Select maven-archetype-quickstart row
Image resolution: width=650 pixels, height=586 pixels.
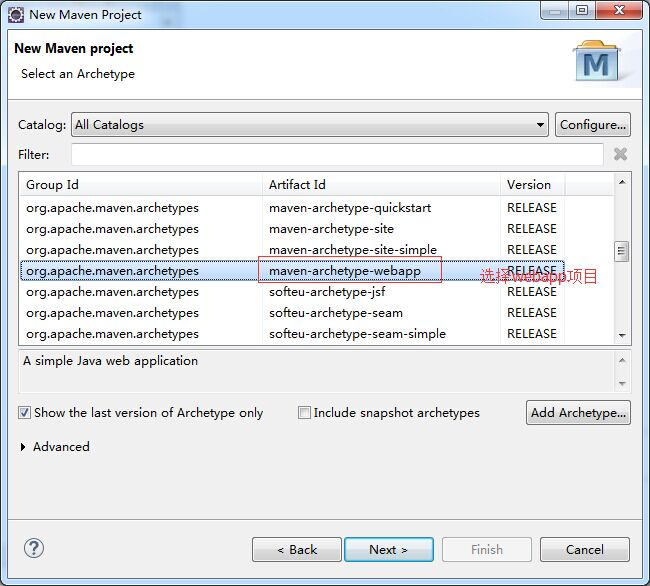[x=292, y=208]
